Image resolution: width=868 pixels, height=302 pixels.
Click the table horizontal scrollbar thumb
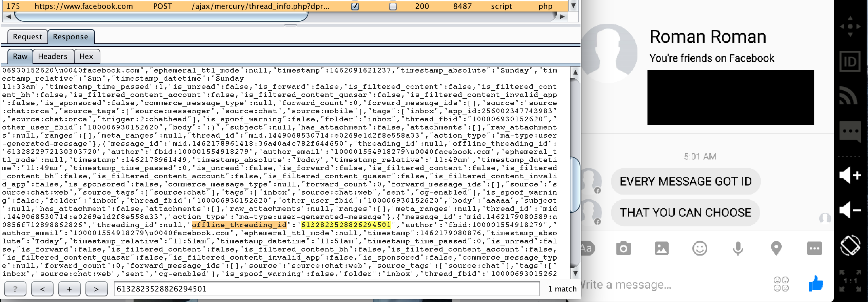[x=161, y=17]
